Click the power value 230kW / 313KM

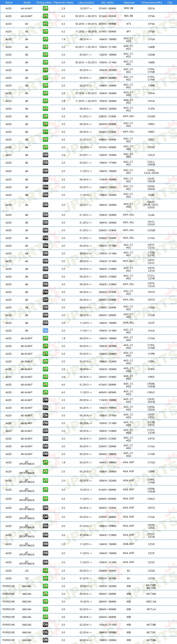pos(108,231)
